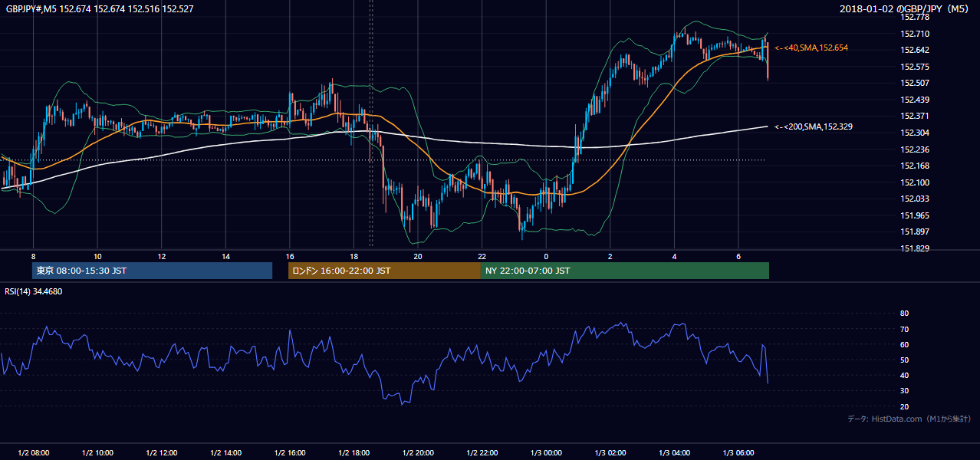Click the 1/3 04:00 time axis label
The width and height of the screenshot is (980, 460).
(x=674, y=453)
